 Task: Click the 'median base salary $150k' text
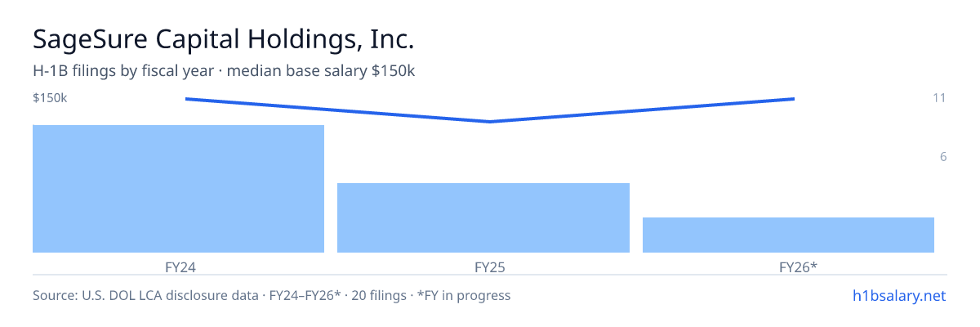point(321,71)
